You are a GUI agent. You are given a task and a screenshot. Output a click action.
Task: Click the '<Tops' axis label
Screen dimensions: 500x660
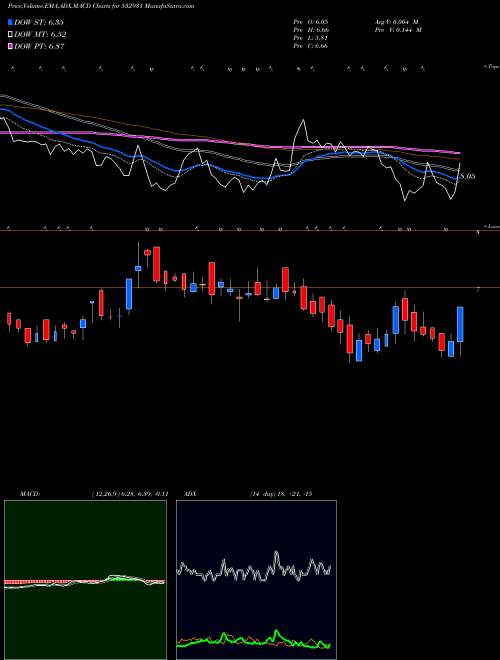pyautogui.click(x=492, y=67)
